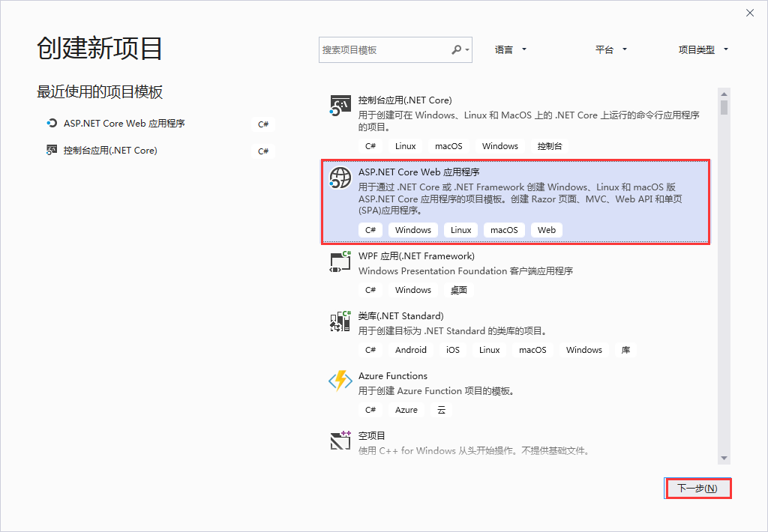The image size is (768, 532).
Task: Click Windows tag on WPF template
Action: tap(413, 290)
